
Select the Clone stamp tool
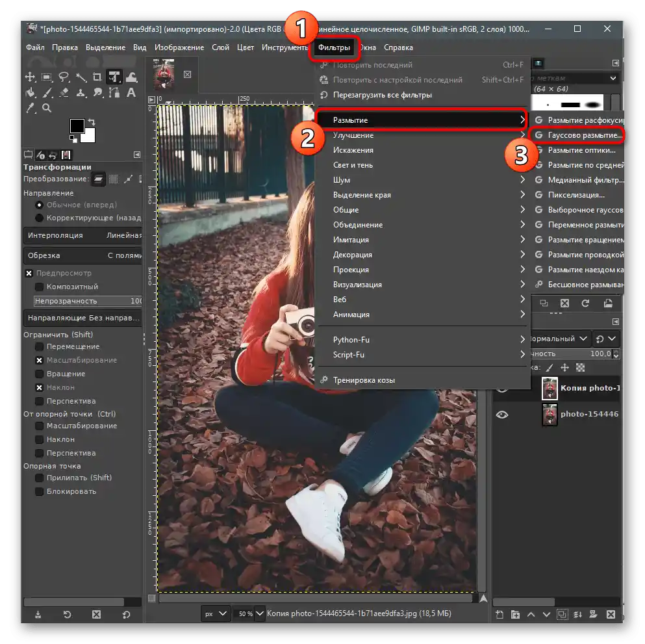[81, 92]
